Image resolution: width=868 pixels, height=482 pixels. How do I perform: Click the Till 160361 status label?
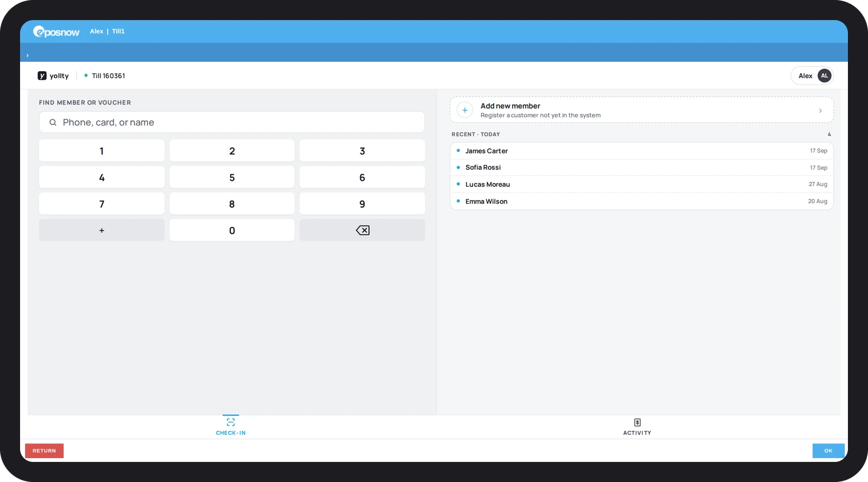(108, 76)
